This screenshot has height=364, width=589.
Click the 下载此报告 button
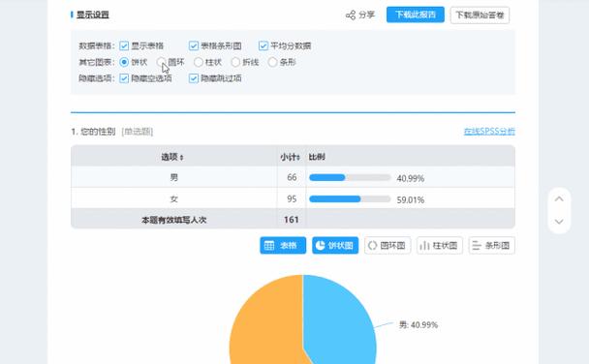[415, 15]
